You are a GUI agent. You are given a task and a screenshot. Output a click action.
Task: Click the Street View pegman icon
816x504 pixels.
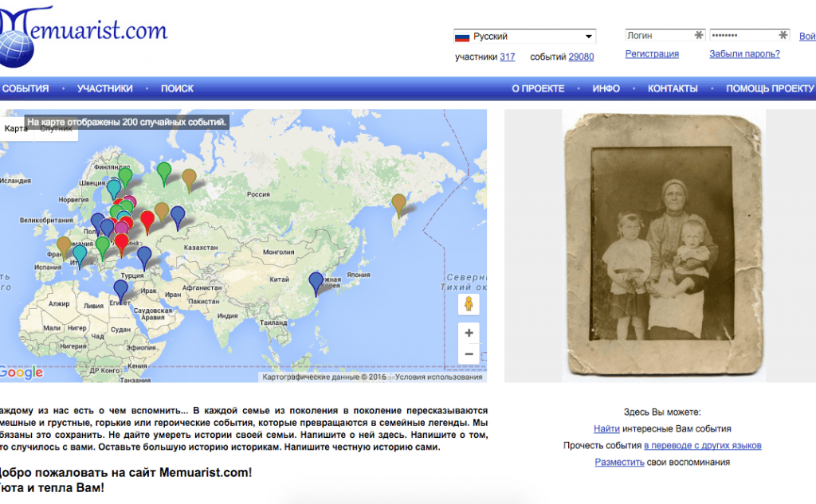click(x=469, y=304)
